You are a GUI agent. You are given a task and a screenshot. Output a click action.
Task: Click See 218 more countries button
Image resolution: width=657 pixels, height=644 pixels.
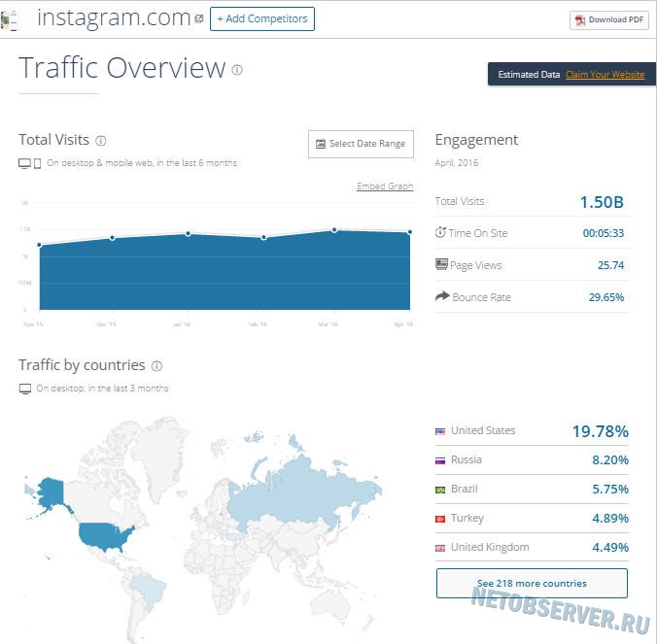pos(532,583)
